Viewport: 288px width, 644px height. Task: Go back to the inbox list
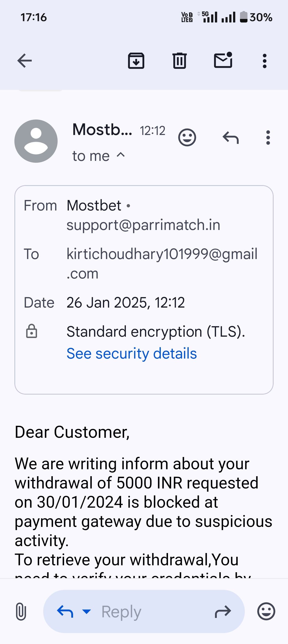(25, 61)
